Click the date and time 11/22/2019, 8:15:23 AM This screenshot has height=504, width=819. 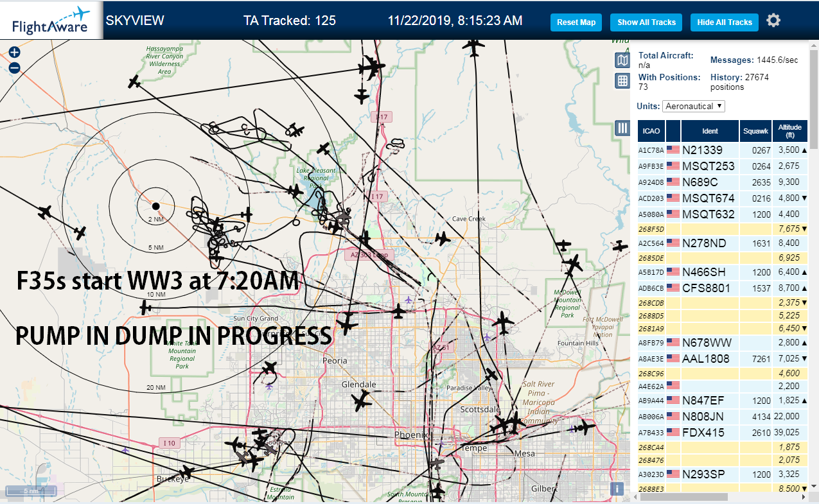[455, 21]
